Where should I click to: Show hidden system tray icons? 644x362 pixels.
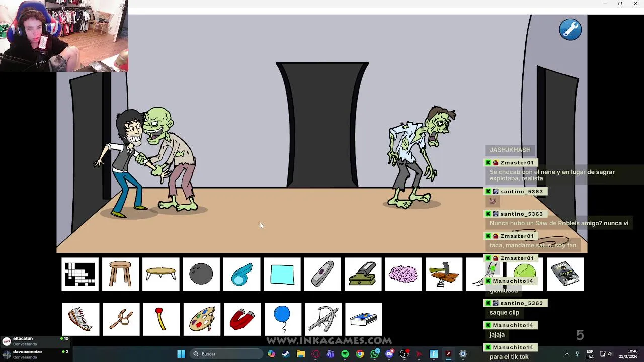pos(566,354)
